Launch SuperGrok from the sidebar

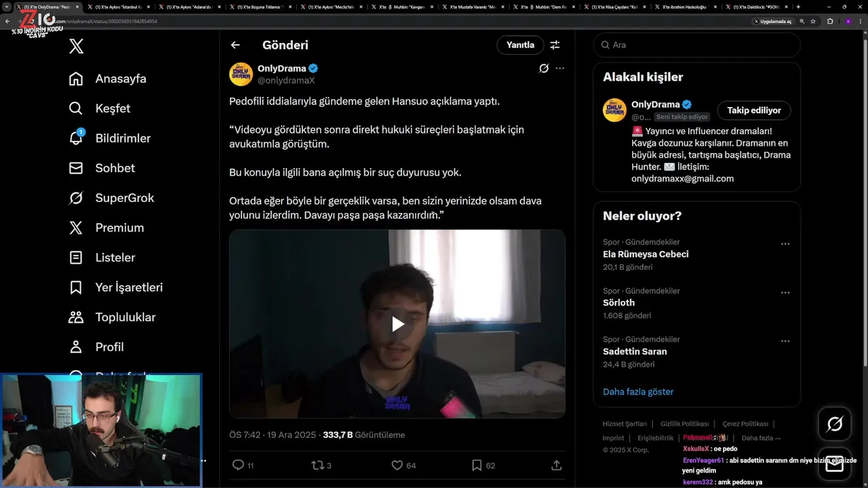[111, 198]
